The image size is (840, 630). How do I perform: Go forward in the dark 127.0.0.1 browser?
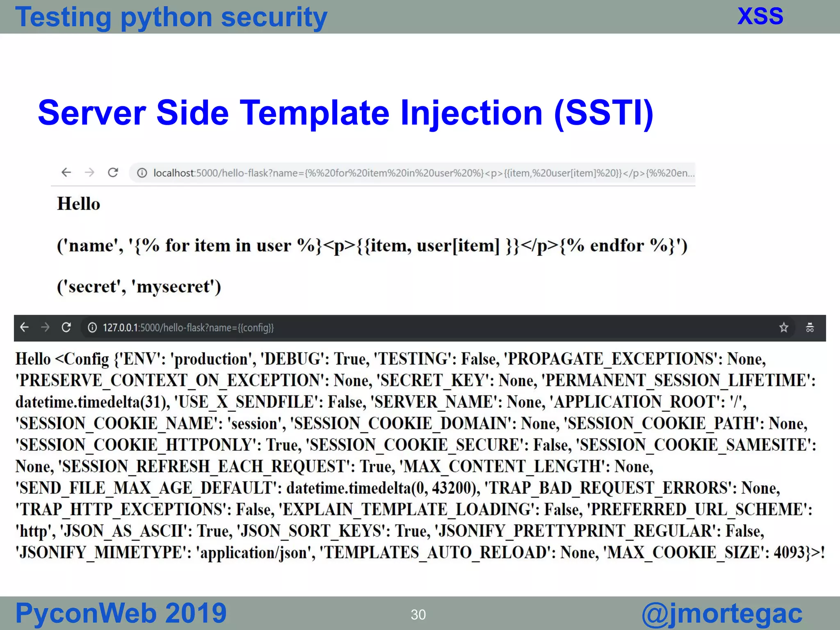point(45,327)
